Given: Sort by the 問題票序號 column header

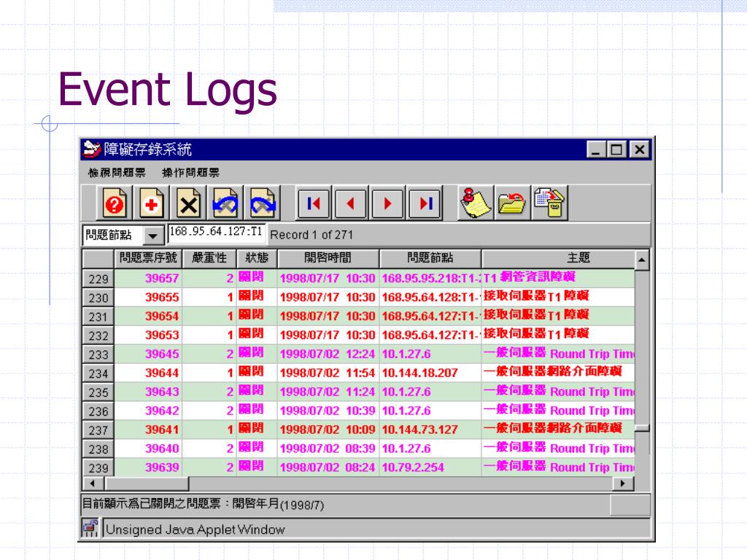Looking at the screenshot, I should click(x=148, y=259).
